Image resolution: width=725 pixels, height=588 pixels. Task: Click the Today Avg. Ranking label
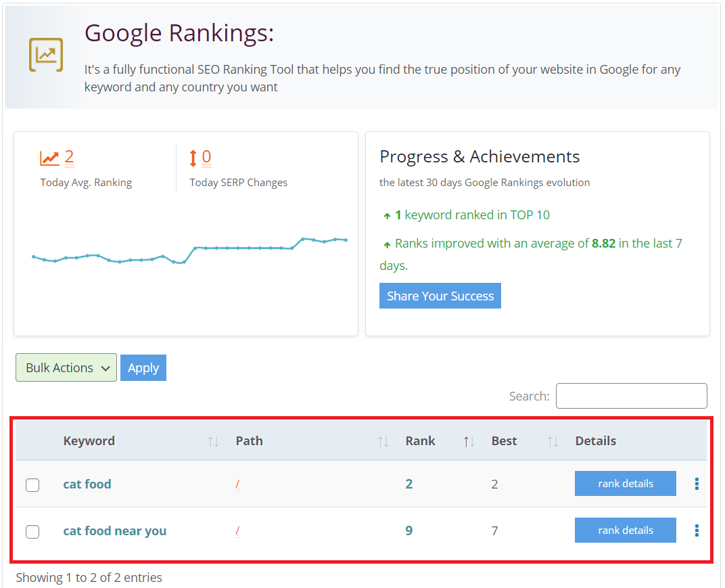coord(86,183)
